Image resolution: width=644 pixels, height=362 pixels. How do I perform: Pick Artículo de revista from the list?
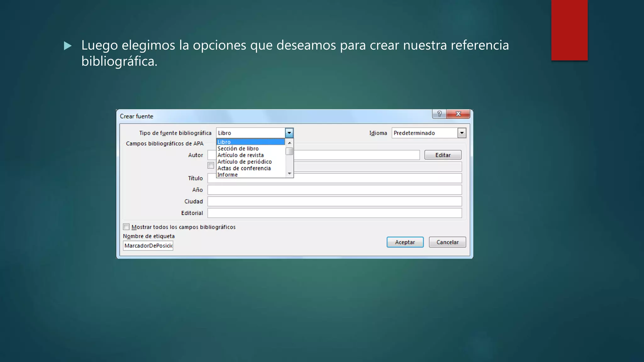[250, 155]
